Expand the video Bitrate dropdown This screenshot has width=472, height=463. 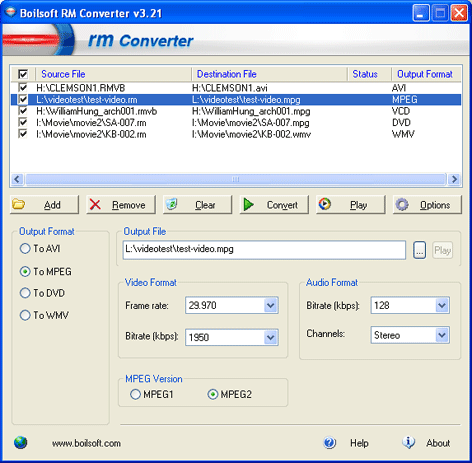point(270,337)
